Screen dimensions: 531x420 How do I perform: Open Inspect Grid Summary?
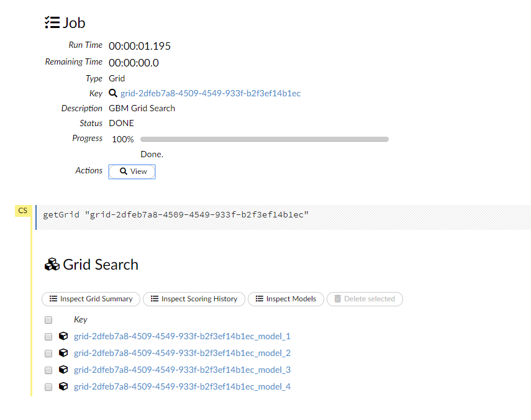click(91, 299)
